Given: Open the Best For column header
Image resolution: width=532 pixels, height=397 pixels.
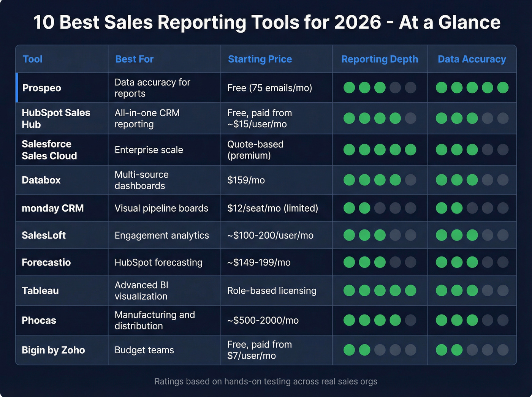Looking at the screenshot, I should point(134,59).
